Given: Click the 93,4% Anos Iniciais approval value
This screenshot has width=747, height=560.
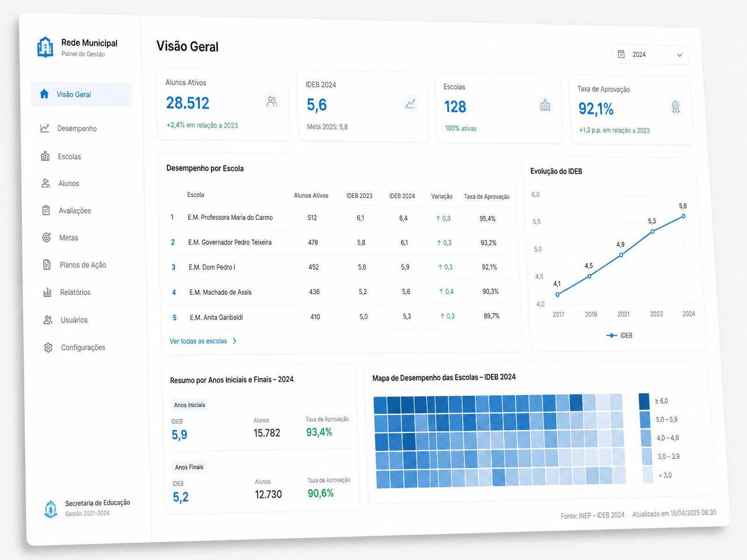Looking at the screenshot, I should coord(319,432).
